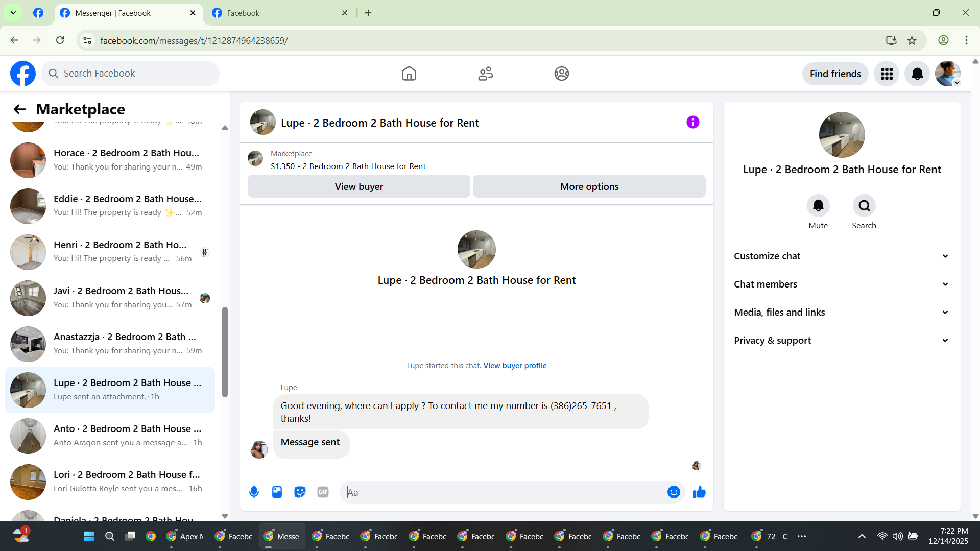The image size is (980, 551).
Task: Mute this conversation with the bell icon
Action: 818,206
